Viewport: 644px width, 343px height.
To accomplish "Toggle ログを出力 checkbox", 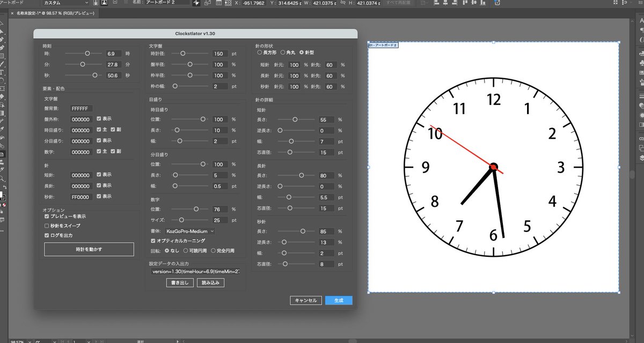I will click(47, 235).
